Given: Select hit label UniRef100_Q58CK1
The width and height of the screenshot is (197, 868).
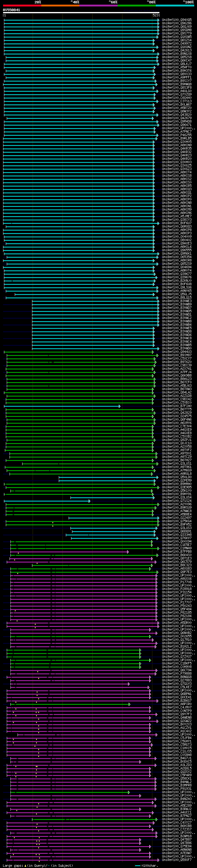Looking at the screenshot, I should 177,779.
